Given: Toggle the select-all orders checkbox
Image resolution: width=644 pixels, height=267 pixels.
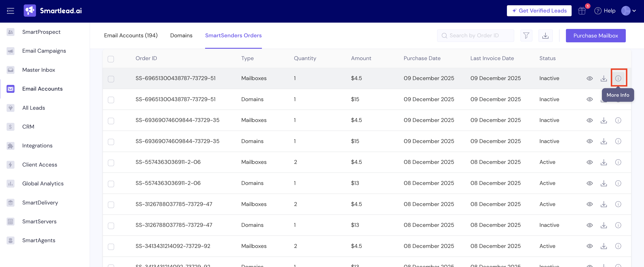Looking at the screenshot, I should pos(111,59).
